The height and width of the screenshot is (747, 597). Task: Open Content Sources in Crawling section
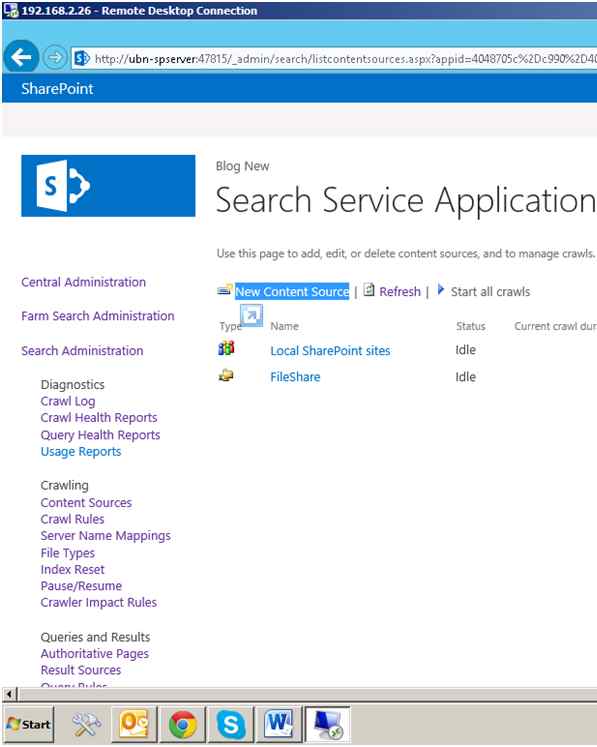[86, 503]
